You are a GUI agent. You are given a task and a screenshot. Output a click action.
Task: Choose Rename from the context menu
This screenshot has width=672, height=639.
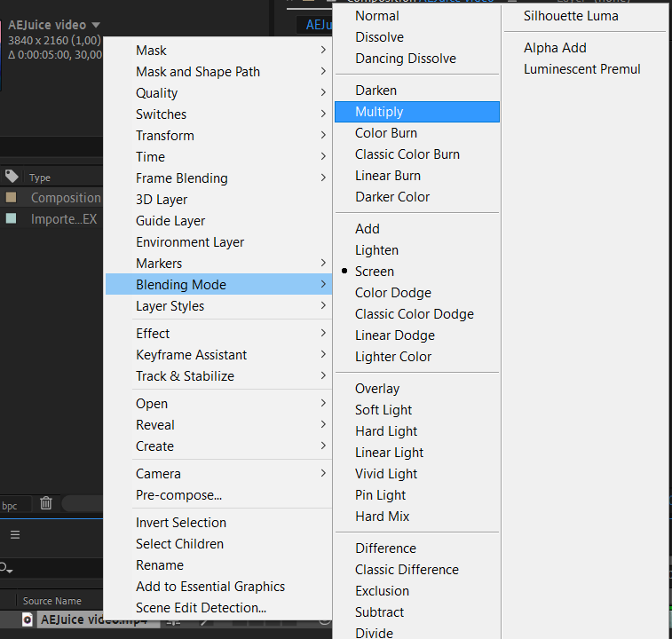[x=160, y=565]
